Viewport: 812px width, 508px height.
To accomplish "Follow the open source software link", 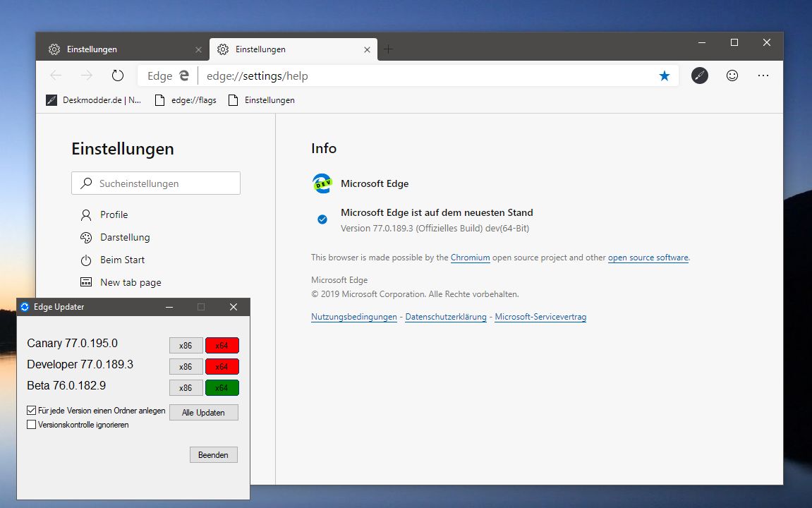I will click(x=648, y=258).
